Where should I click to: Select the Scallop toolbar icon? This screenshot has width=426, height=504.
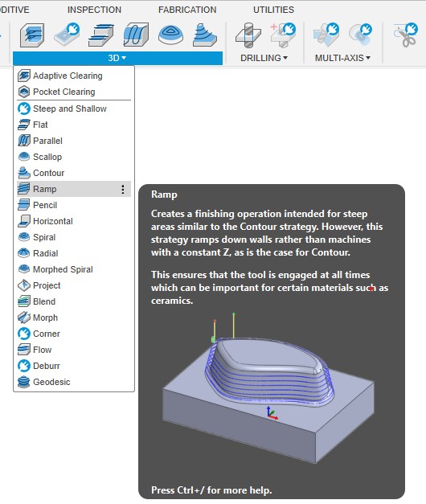point(170,35)
